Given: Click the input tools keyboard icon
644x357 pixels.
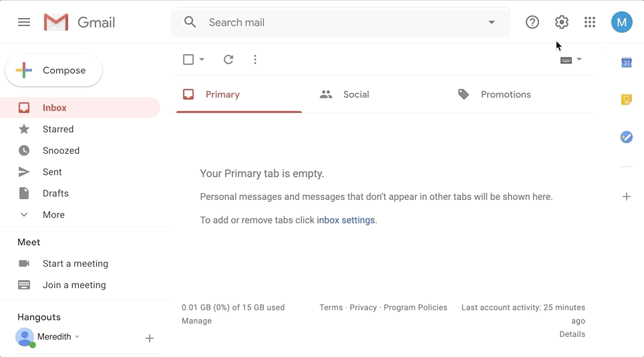Looking at the screenshot, I should pyautogui.click(x=566, y=60).
